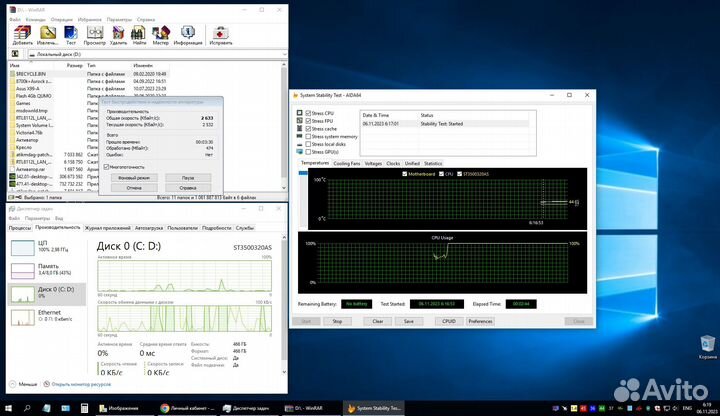Click Save button in AIDA64
Image resolution: width=720 pixels, height=416 pixels.
click(409, 321)
